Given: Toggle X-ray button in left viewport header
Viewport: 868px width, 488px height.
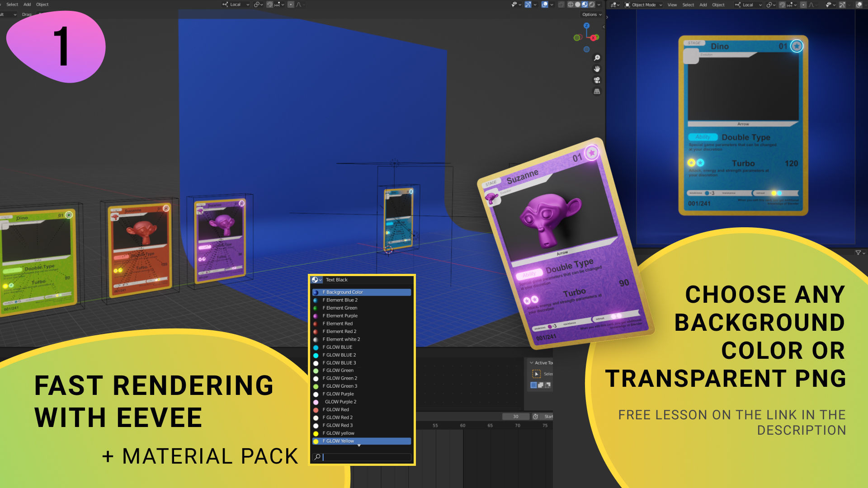Looking at the screenshot, I should pos(561,5).
